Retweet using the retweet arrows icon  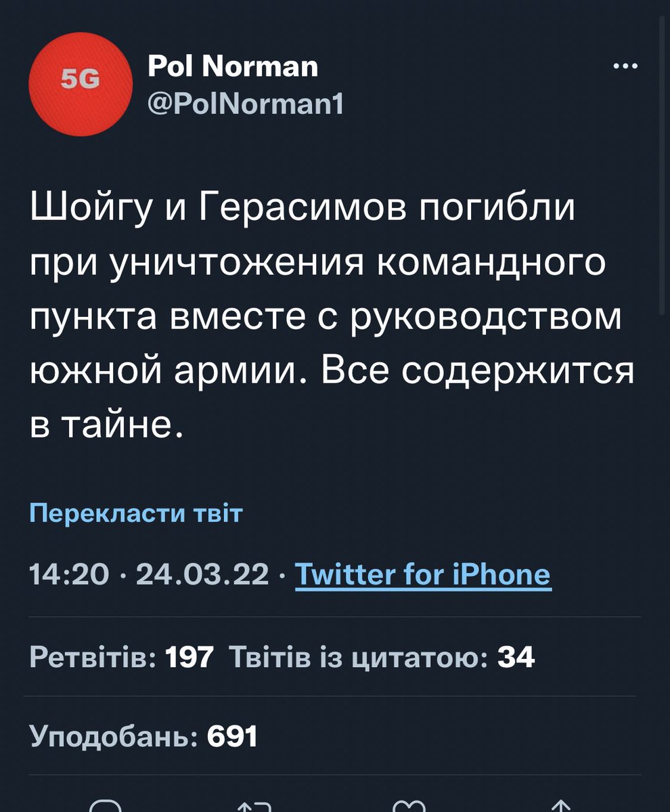point(255,806)
